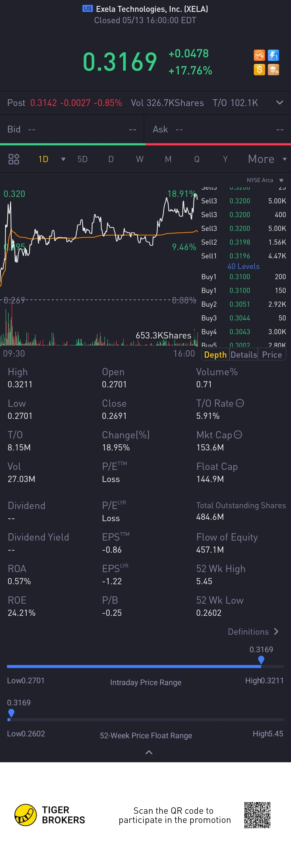Open the chart layout grid icon
This screenshot has width=291, height=868.
14,159
